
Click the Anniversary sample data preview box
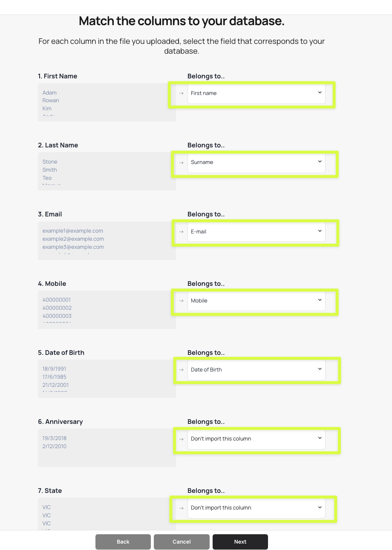(107, 447)
